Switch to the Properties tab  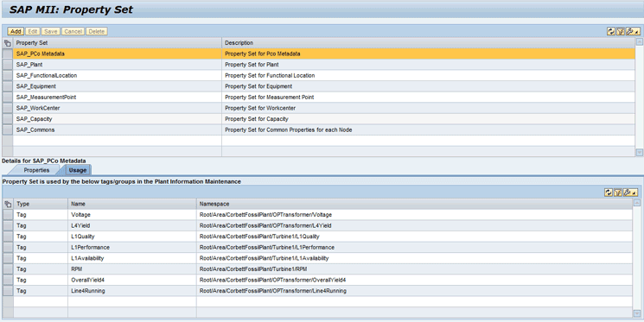[x=36, y=170]
